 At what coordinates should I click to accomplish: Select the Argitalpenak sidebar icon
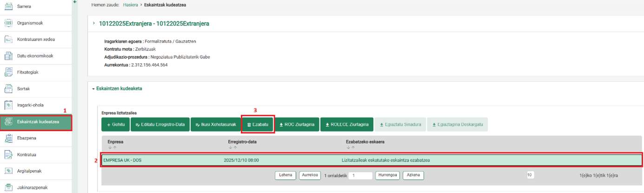pos(8,171)
